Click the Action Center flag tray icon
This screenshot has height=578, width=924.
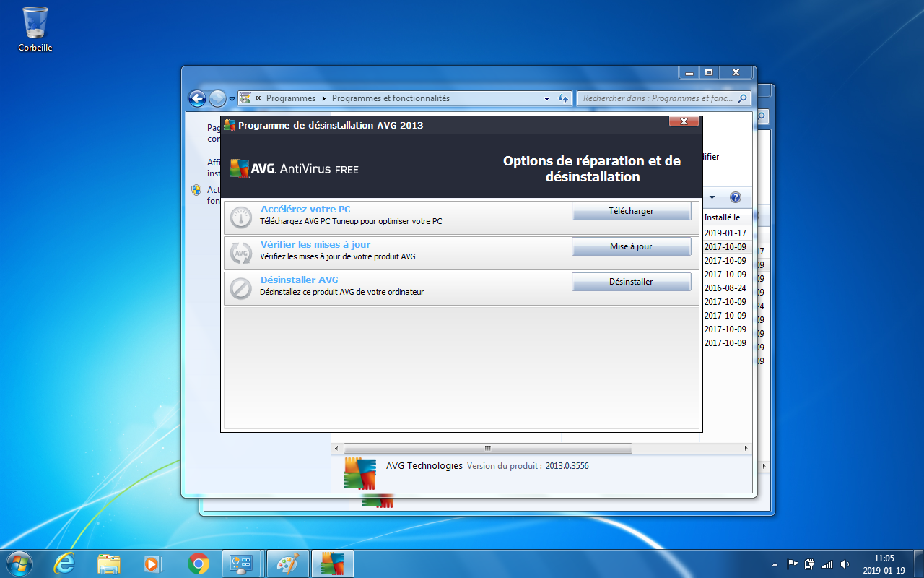(792, 564)
